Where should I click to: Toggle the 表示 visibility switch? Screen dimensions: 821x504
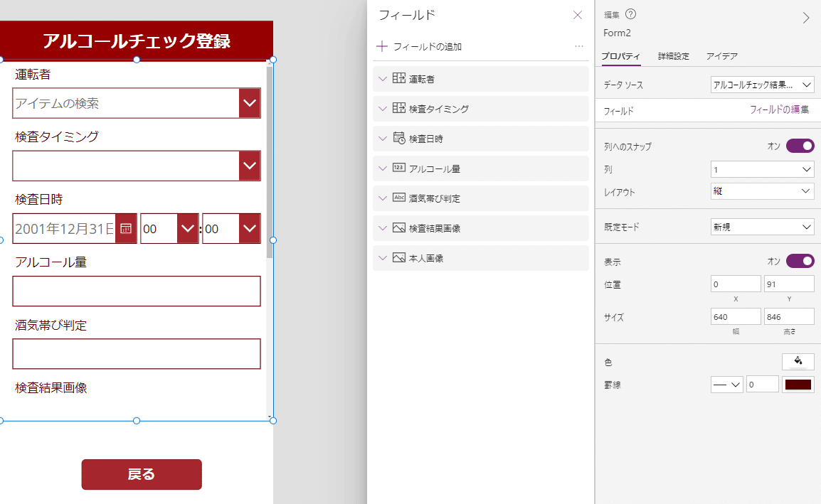[x=800, y=261]
